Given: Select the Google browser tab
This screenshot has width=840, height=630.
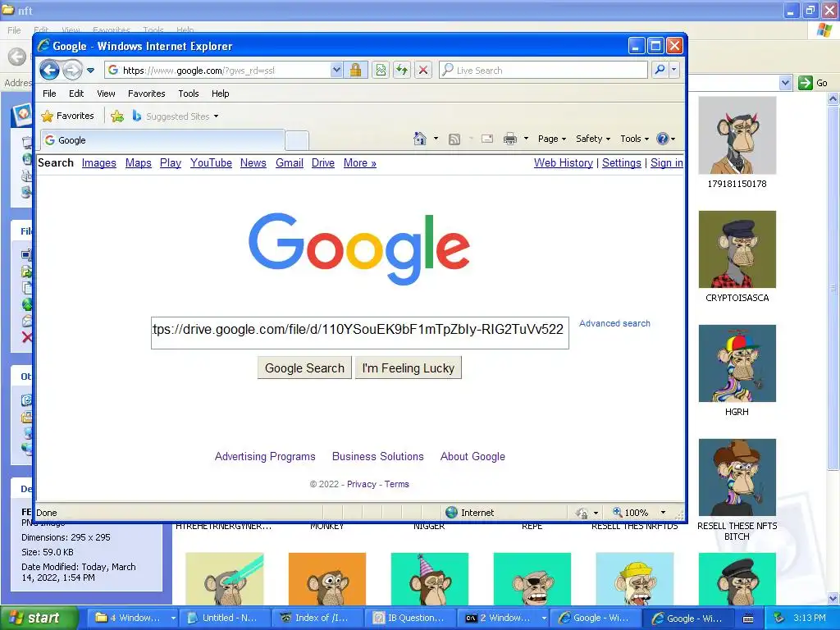Looking at the screenshot, I should [x=162, y=140].
